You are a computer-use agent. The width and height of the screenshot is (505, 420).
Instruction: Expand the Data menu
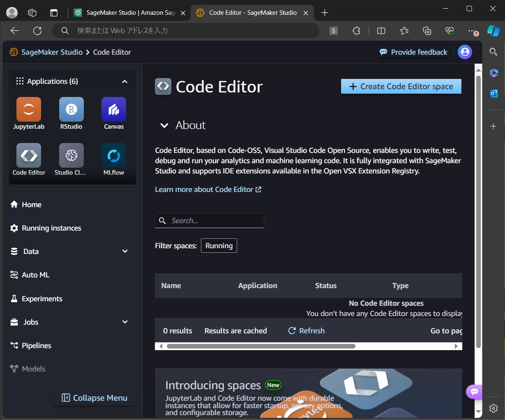click(x=125, y=251)
